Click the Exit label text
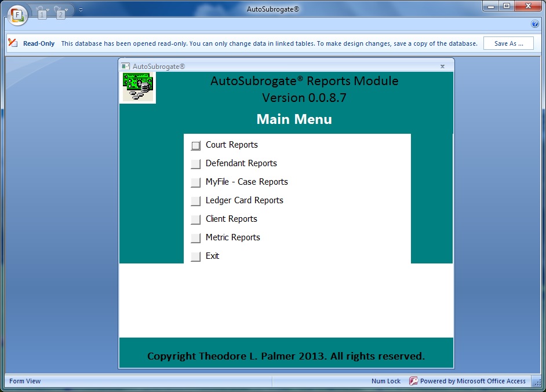 [x=212, y=256]
